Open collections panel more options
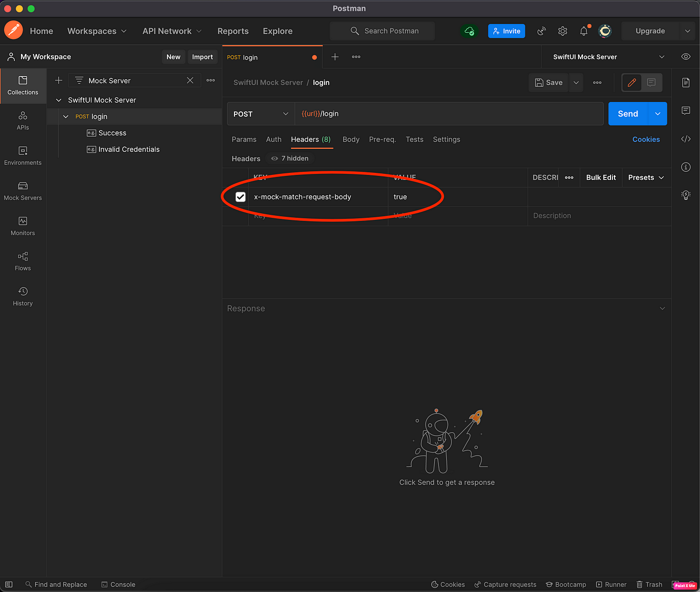Screen dimensions: 700x592 click(x=210, y=80)
